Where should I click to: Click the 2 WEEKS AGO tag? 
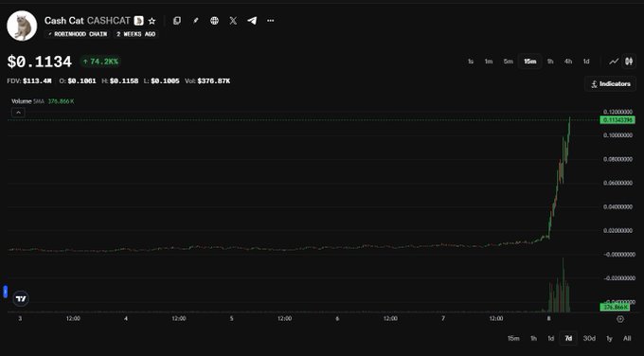[136, 34]
